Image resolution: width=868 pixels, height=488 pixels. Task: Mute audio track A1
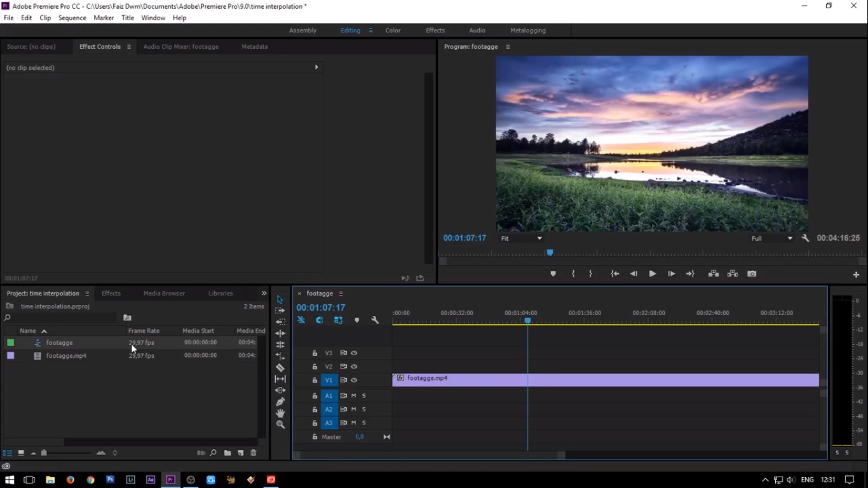point(353,396)
